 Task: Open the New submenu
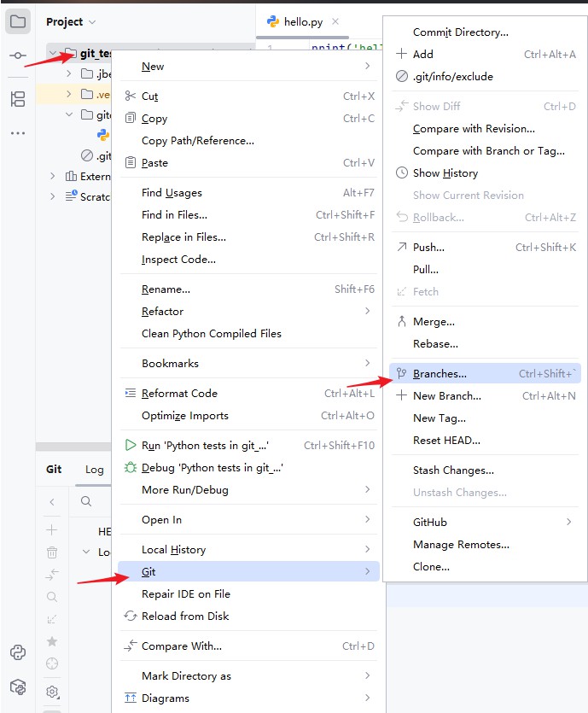248,67
